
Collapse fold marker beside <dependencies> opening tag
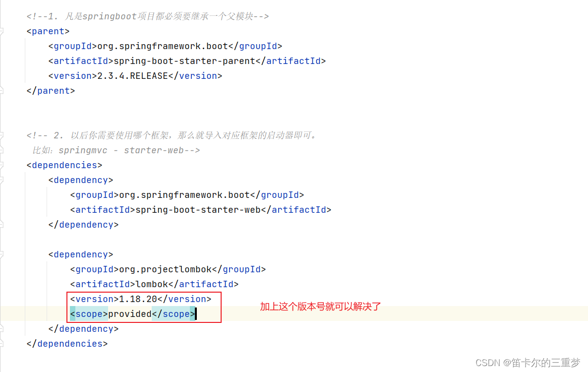coord(1,165)
